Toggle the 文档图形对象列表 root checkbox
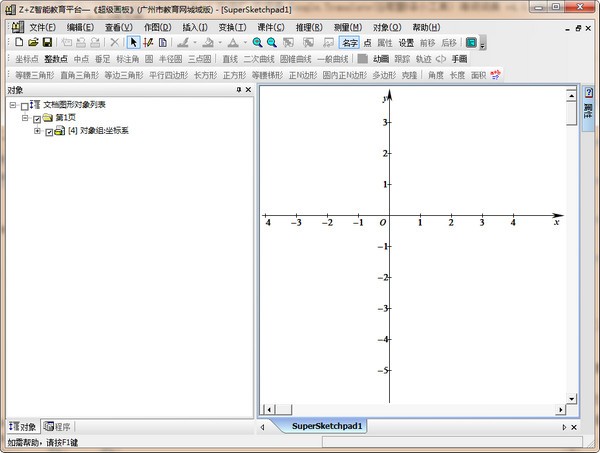The width and height of the screenshot is (600, 453). pos(24,105)
